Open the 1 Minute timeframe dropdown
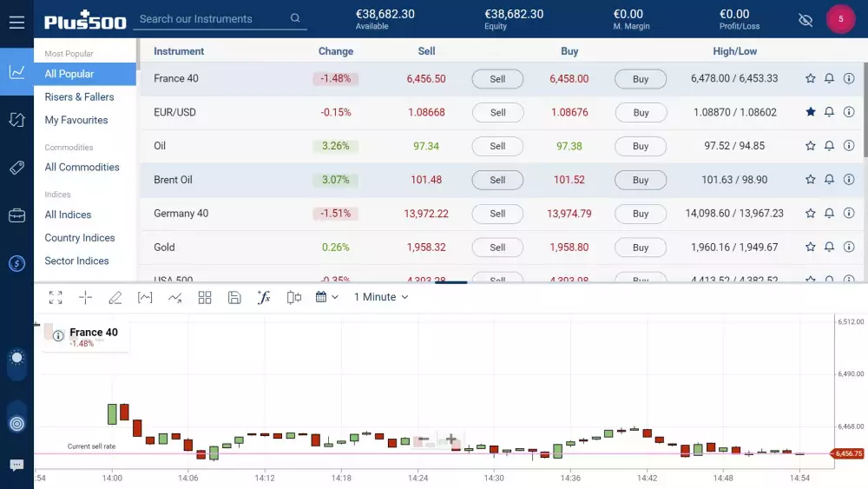868x489 pixels. 381,297
